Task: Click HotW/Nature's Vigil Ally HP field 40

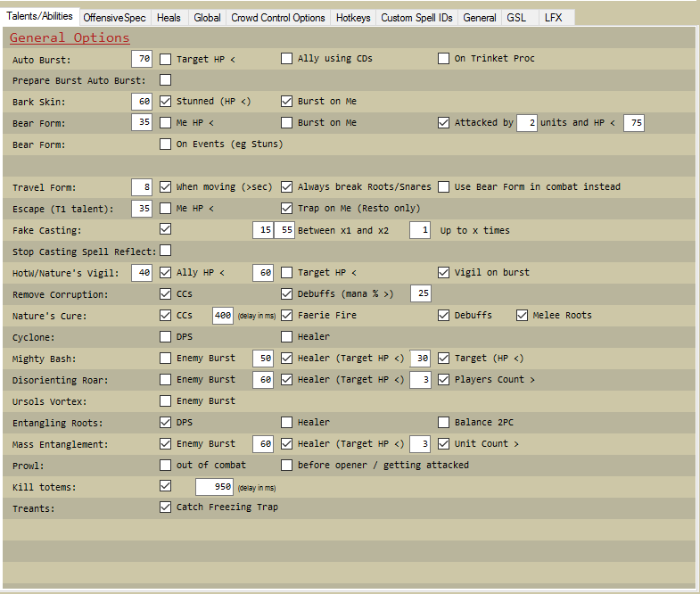Action: (142, 272)
